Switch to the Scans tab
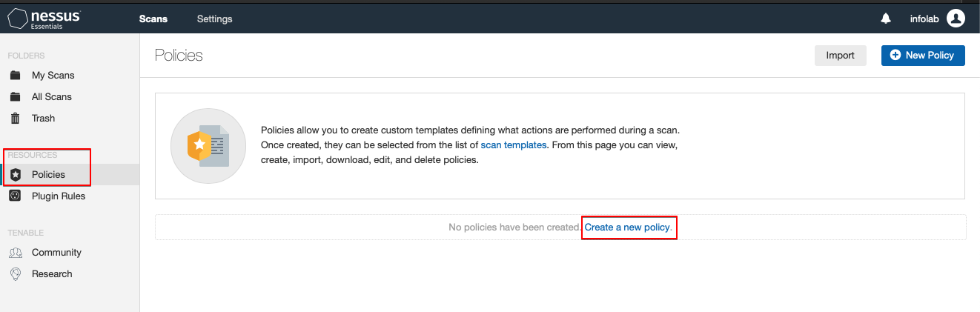Image resolution: width=980 pixels, height=312 pixels. coord(153,19)
